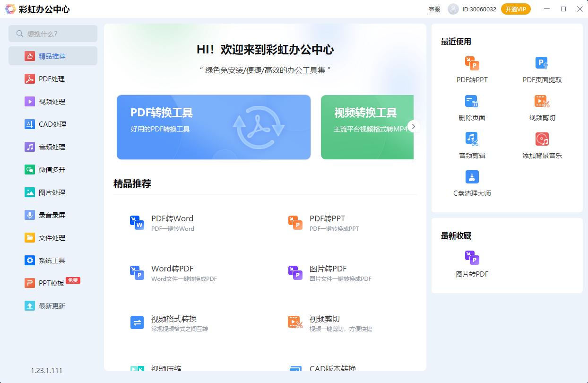Viewport: 588px width, 383px height.
Task: Open the PDF转PPT tool in 最近使用
Action: click(x=471, y=69)
